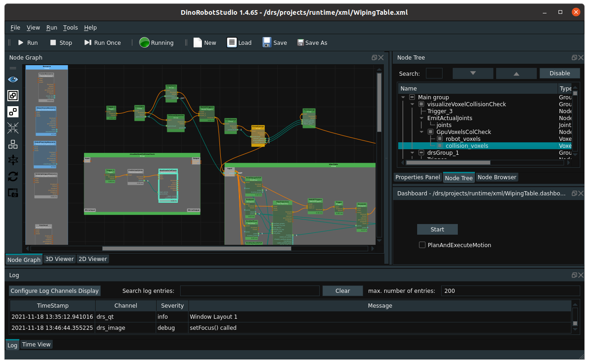Click the max number of entries field
The height and width of the screenshot is (364, 589).
[x=510, y=291]
